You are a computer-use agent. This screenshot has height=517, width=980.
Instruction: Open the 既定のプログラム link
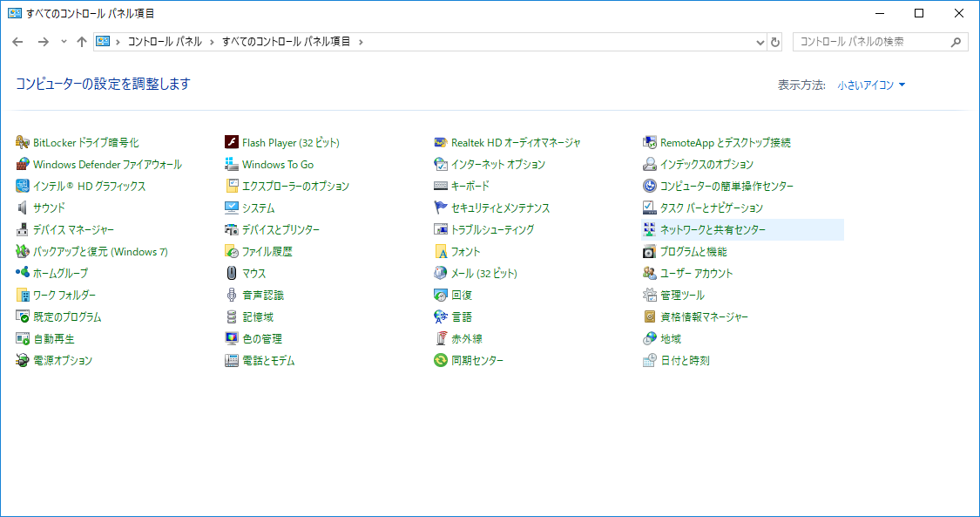(x=67, y=317)
